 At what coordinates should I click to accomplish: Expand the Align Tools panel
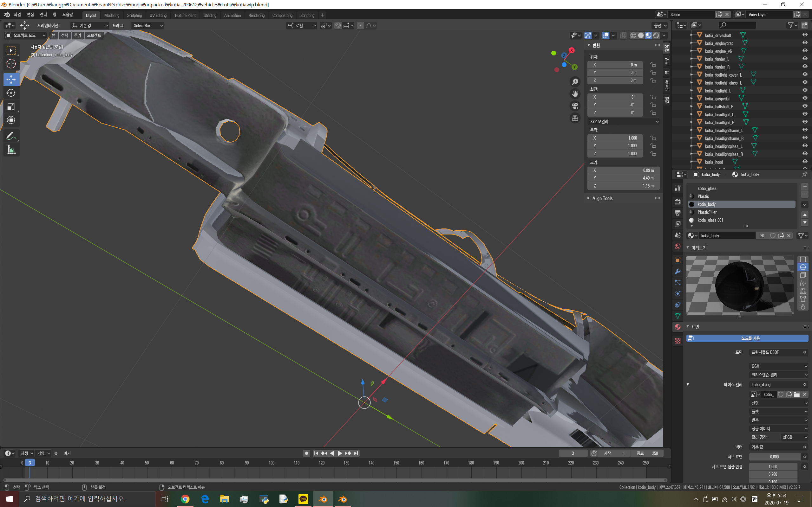(x=602, y=198)
